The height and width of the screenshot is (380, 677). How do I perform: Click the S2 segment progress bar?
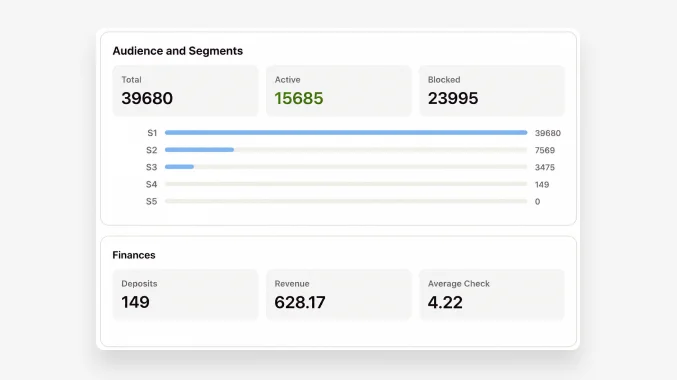(346, 150)
